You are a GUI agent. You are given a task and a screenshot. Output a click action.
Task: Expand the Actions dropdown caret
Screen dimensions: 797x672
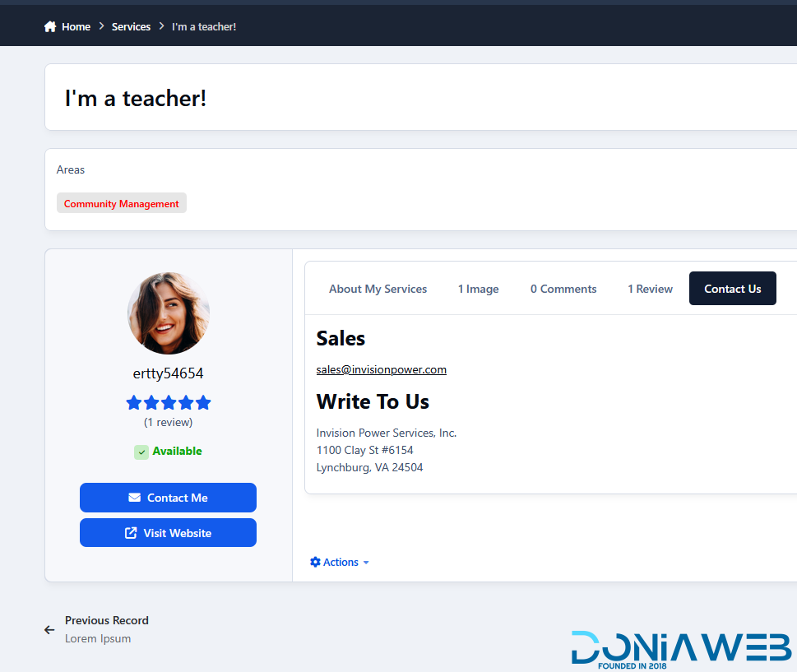366,563
